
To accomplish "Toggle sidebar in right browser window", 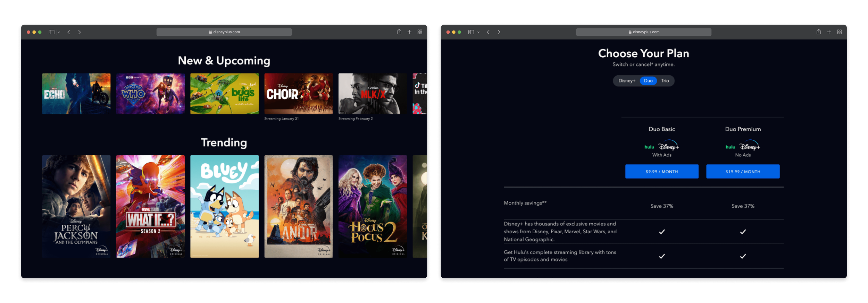I will point(471,32).
